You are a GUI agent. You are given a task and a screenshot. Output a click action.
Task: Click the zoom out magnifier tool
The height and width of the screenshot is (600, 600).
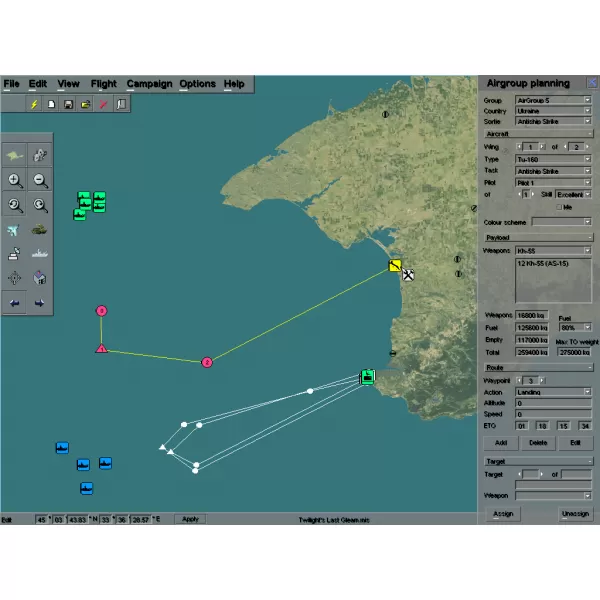point(40,180)
